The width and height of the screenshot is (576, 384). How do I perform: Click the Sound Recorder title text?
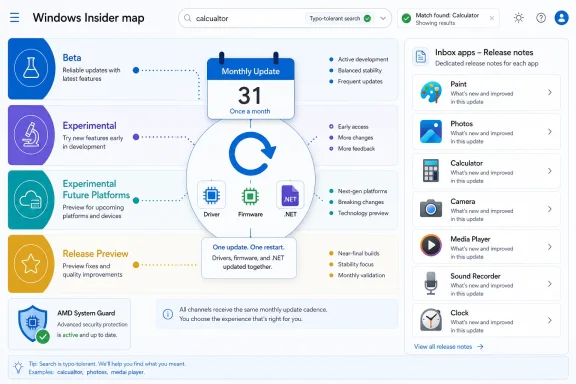475,276
